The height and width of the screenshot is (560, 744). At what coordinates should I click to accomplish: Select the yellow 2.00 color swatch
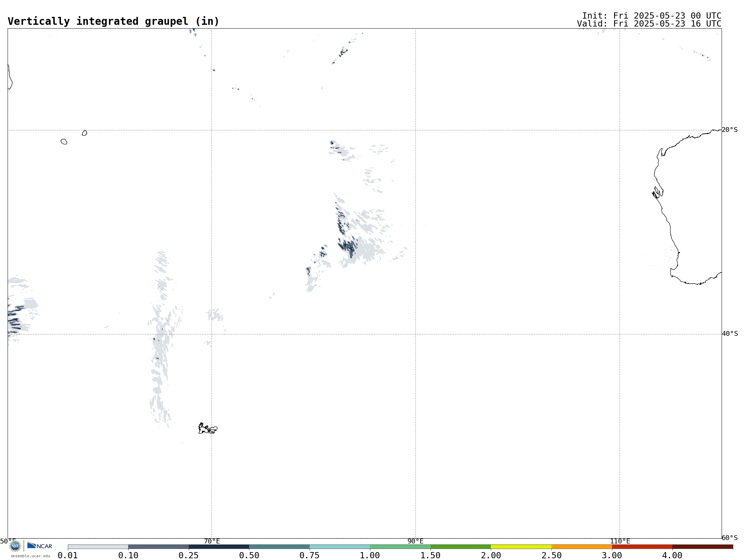coord(521,547)
